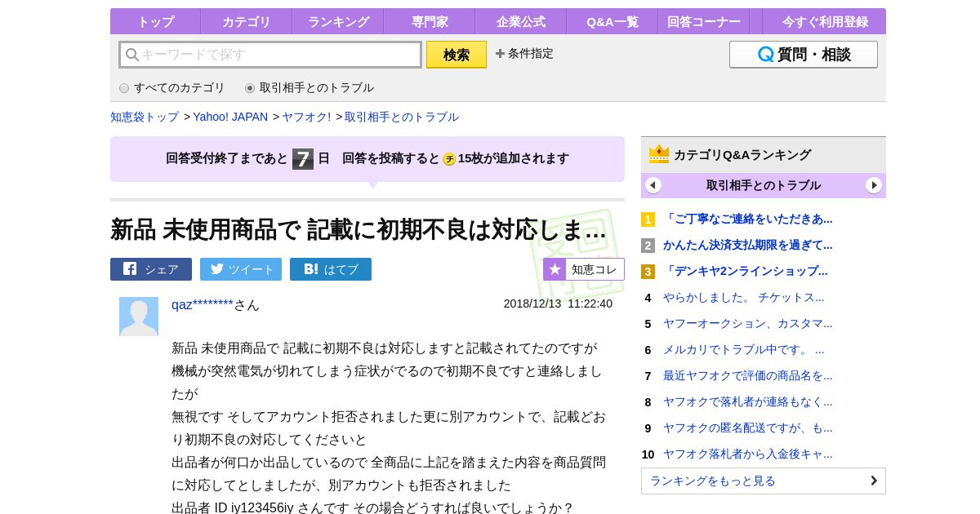The image size is (980, 514).
Task: Open ranking 7 最近ヤフオクで評価の商品名を... link
Action: click(748, 375)
